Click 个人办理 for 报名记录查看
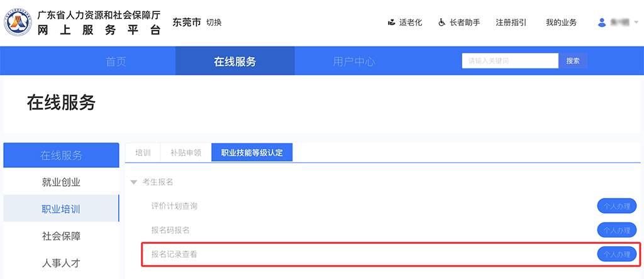Screen dimensions: 644x279 (x=616, y=254)
